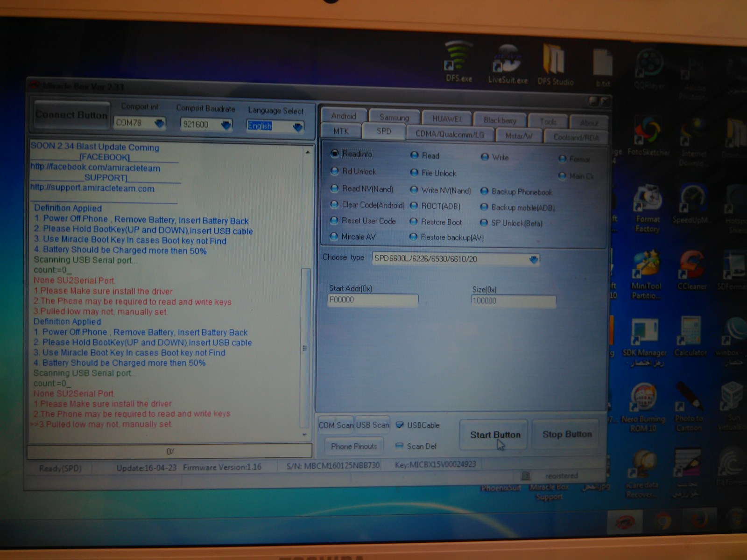
Task: Choose Restore backup(AV) option
Action: pos(447,238)
